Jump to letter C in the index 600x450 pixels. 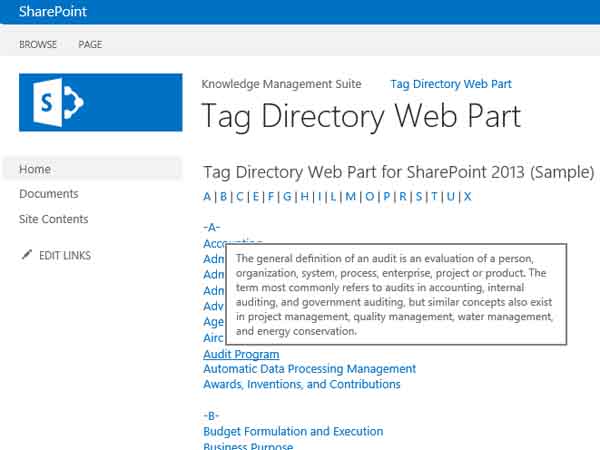(x=240, y=196)
